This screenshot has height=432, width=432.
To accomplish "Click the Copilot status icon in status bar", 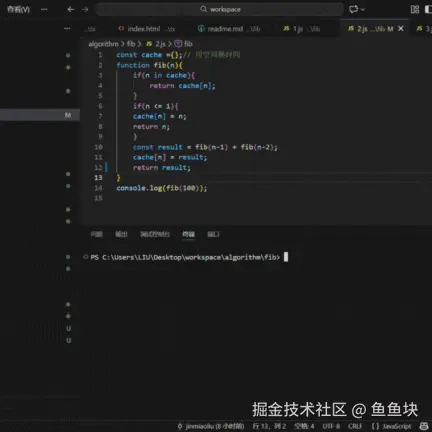I will coord(424,426).
